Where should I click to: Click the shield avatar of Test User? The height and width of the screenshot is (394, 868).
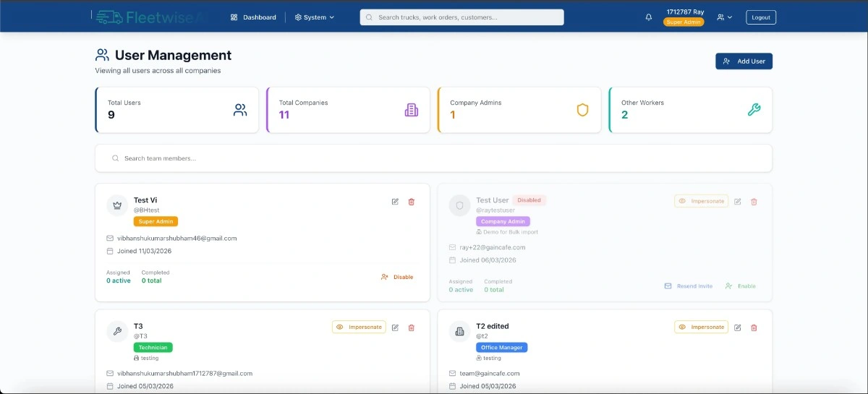click(x=459, y=205)
